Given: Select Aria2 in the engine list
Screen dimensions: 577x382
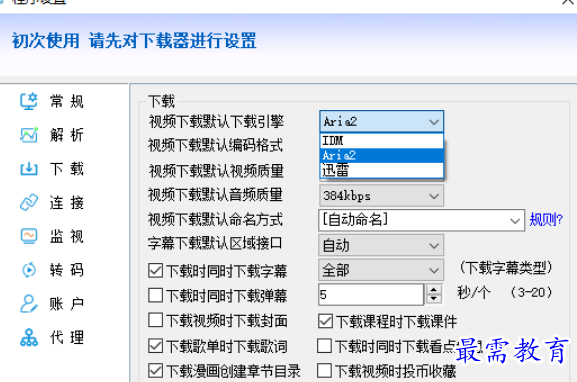Looking at the screenshot, I should [382, 155].
